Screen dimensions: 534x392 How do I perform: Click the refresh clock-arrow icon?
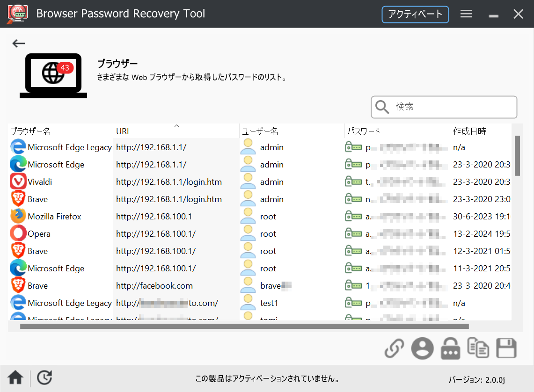[x=44, y=377]
